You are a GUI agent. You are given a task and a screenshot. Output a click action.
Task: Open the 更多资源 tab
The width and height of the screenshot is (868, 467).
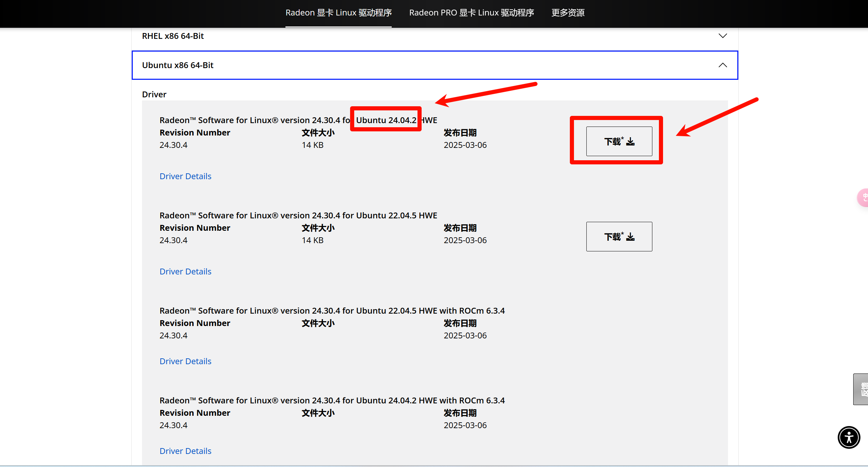click(x=568, y=13)
